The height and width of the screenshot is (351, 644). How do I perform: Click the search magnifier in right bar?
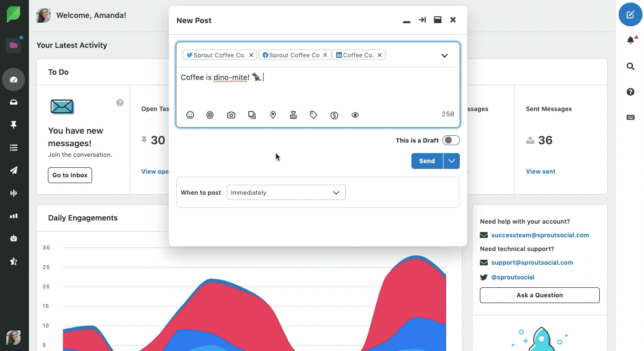click(x=630, y=66)
